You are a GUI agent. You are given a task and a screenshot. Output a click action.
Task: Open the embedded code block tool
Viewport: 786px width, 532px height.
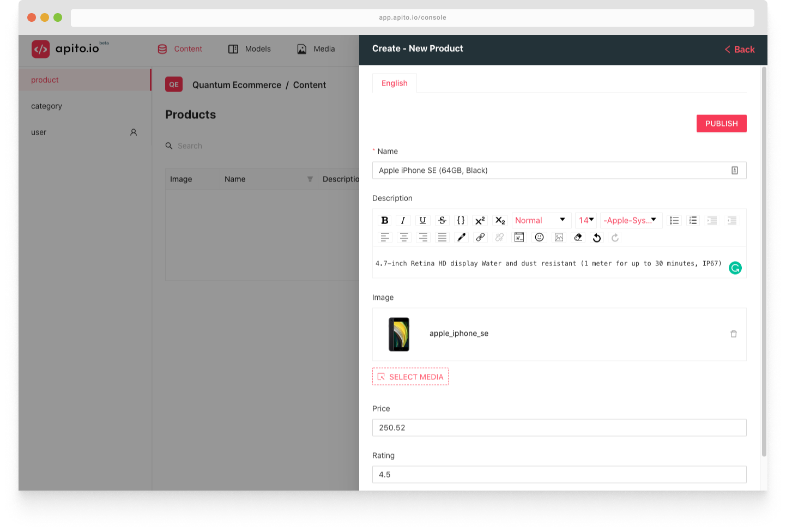519,237
